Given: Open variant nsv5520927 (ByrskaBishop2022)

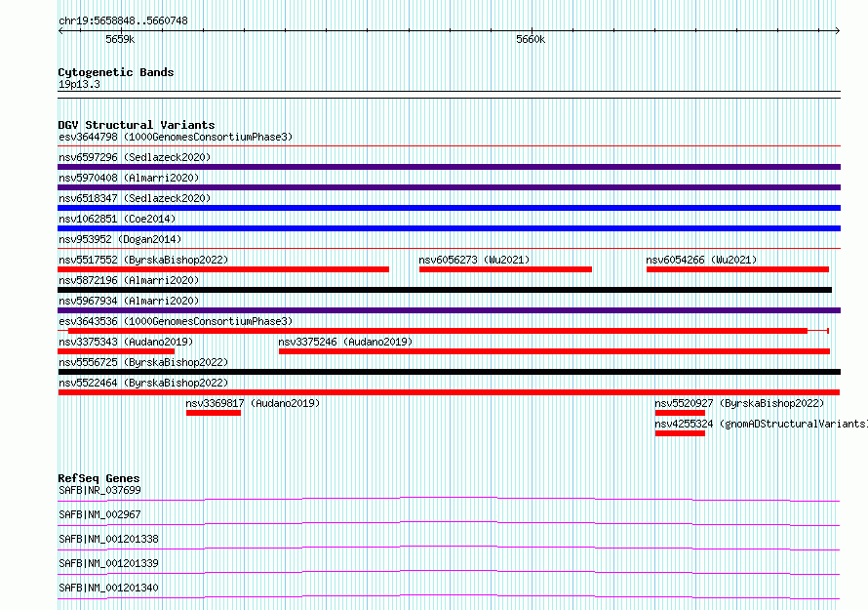Looking at the screenshot, I should point(739,403).
